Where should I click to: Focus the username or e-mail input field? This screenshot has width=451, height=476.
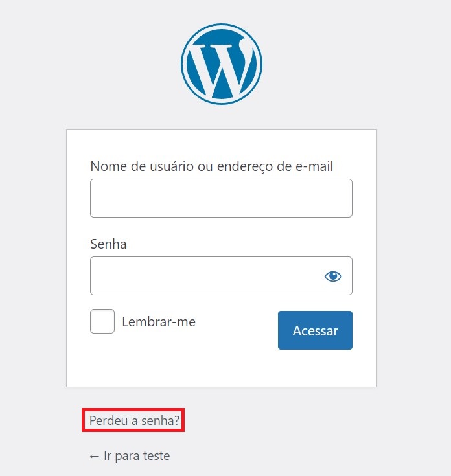[x=221, y=198]
